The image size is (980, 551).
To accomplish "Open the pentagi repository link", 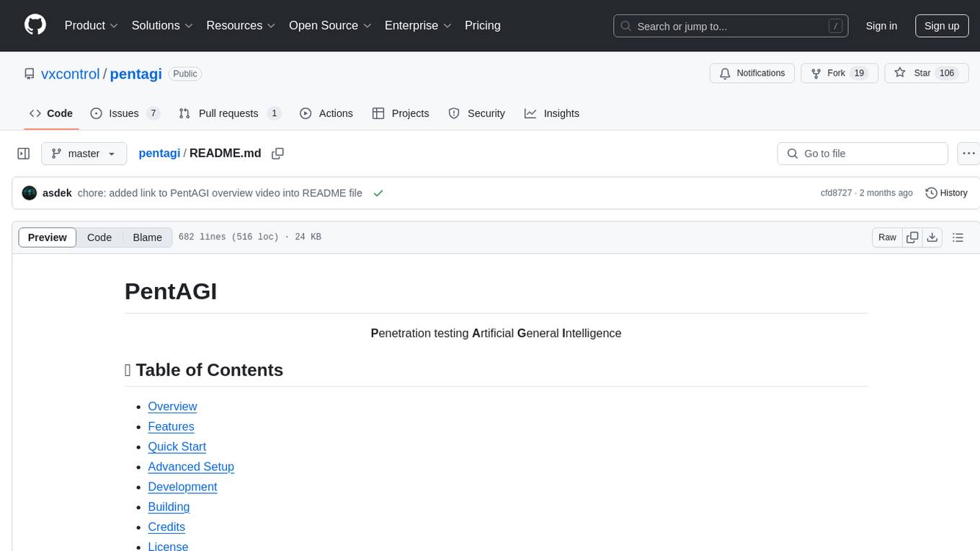I will tap(135, 74).
